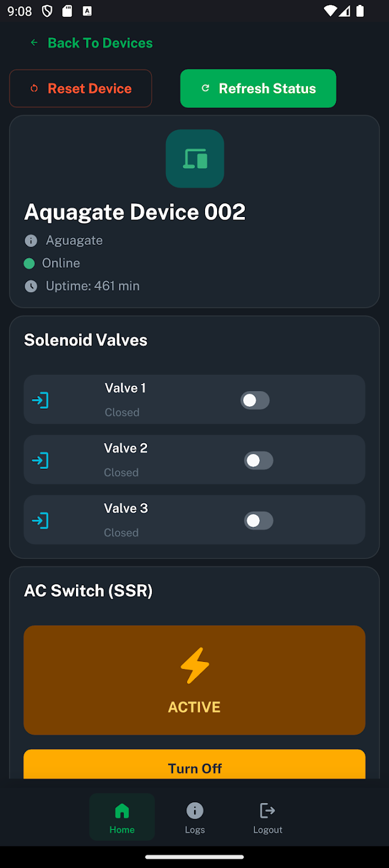Switch to the Logs tab
This screenshot has width=389, height=868.
point(194,817)
